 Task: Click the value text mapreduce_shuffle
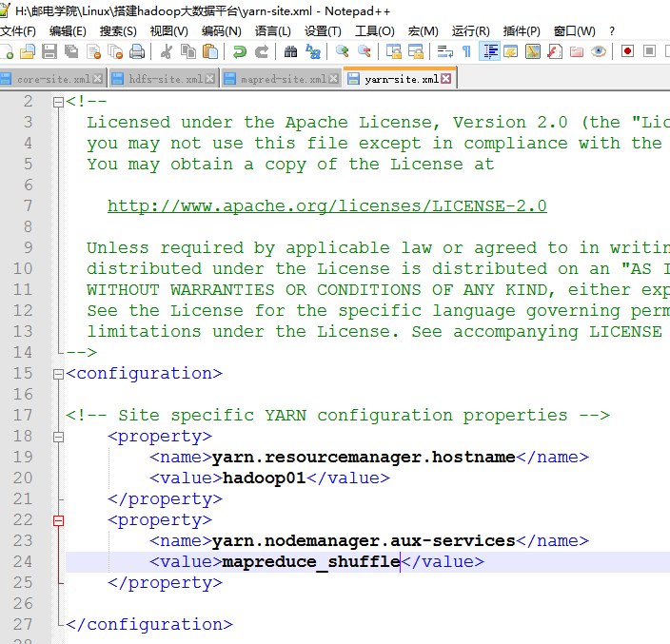tap(311, 562)
